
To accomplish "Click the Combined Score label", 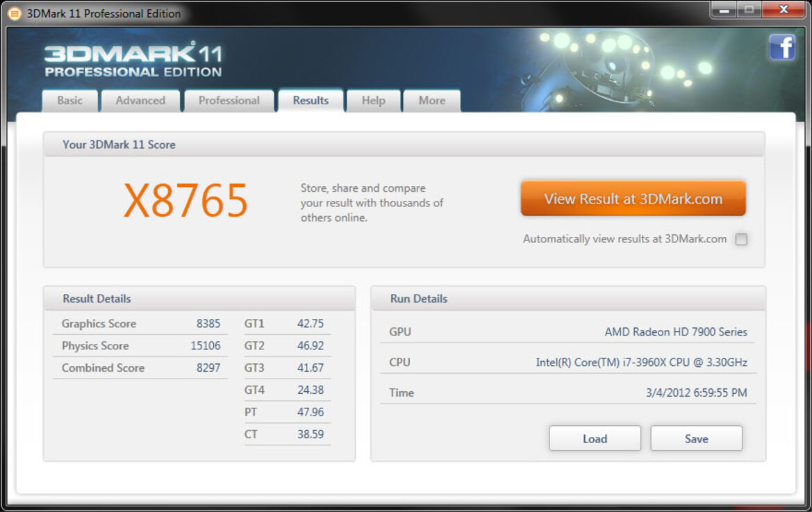I will click(103, 368).
